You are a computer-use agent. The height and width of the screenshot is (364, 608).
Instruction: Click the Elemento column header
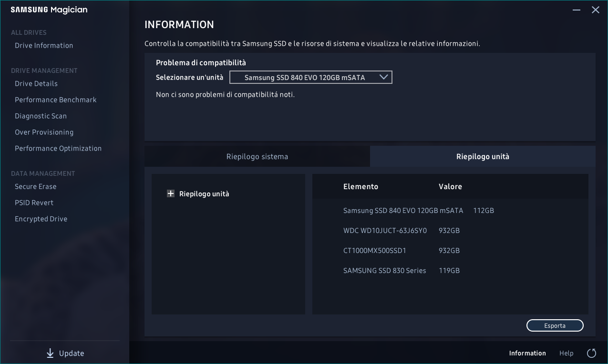[x=361, y=186]
